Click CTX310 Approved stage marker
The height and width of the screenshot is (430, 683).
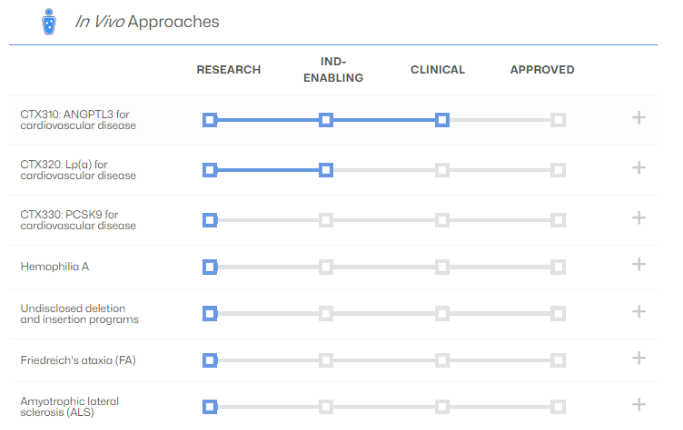[x=558, y=120]
